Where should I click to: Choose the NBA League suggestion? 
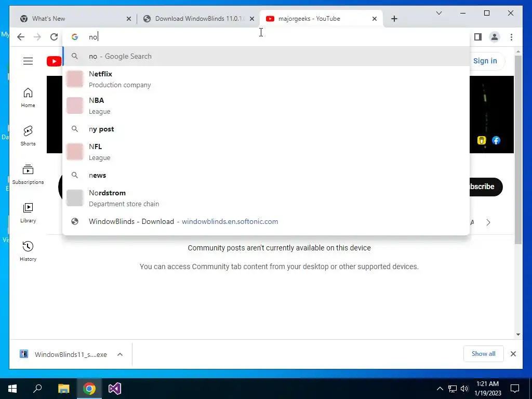pos(266,105)
